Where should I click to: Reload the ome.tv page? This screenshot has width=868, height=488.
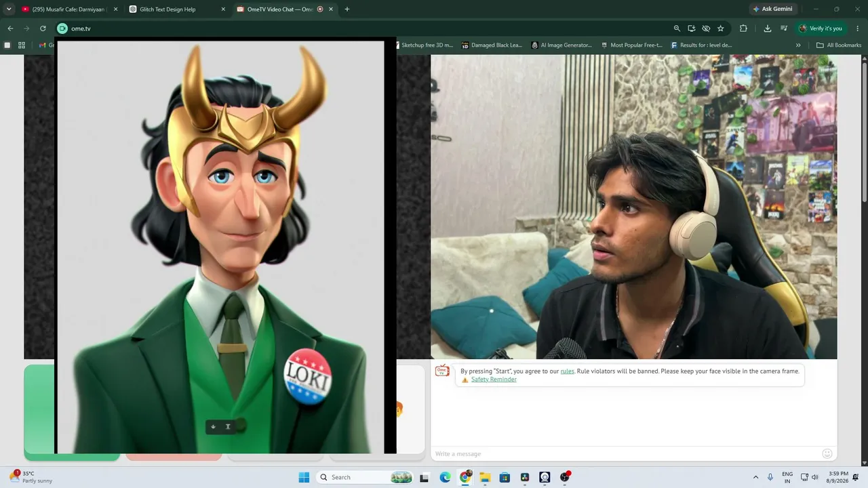pyautogui.click(x=43, y=28)
